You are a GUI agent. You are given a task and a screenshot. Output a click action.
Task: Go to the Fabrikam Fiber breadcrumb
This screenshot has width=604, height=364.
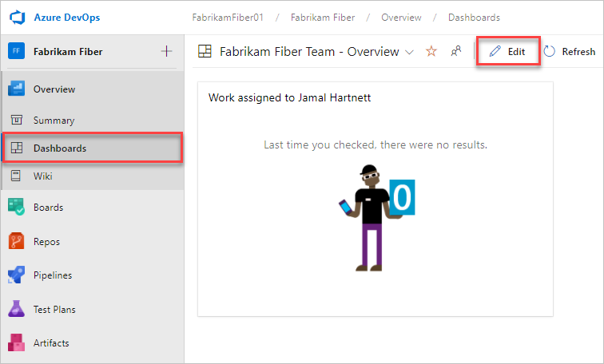point(323,18)
